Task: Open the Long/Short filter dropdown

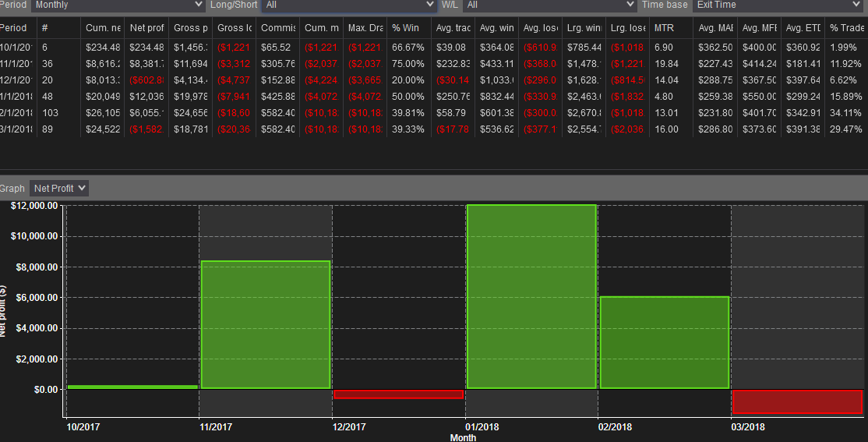Action: pyautogui.click(x=349, y=5)
